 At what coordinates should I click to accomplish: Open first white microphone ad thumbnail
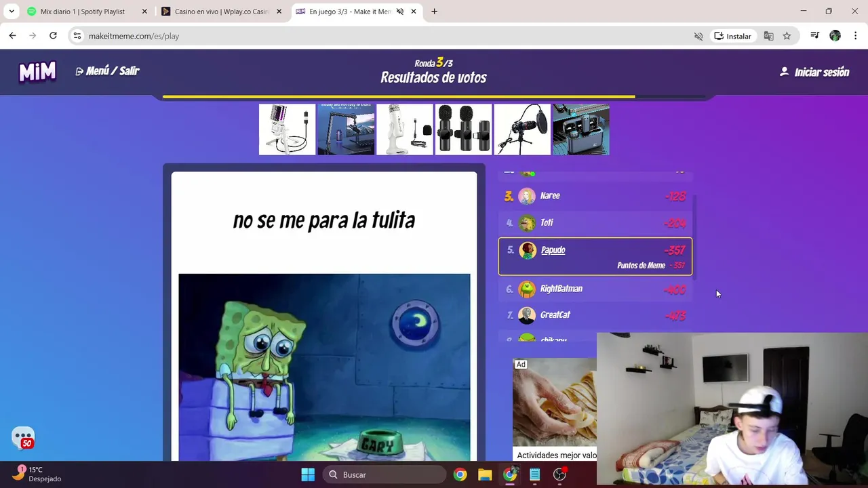point(287,129)
